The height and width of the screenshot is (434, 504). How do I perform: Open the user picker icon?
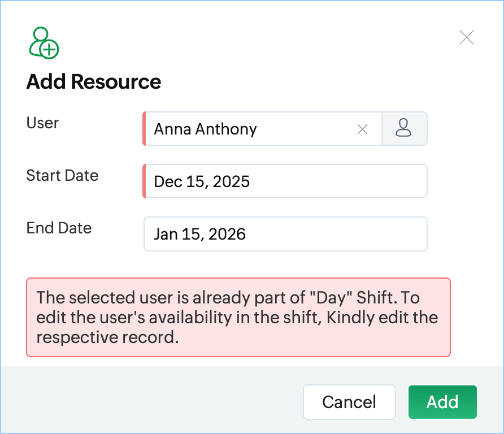click(403, 129)
